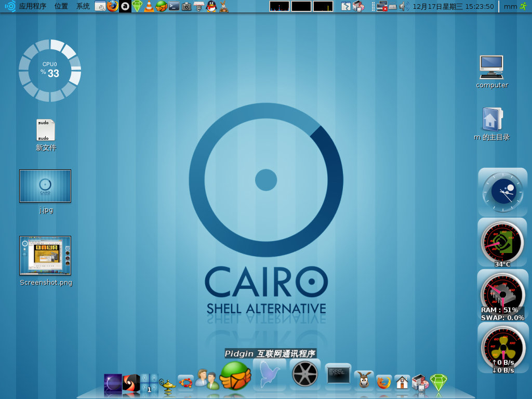Open the terminal launcher in the top panel

click(174, 6)
